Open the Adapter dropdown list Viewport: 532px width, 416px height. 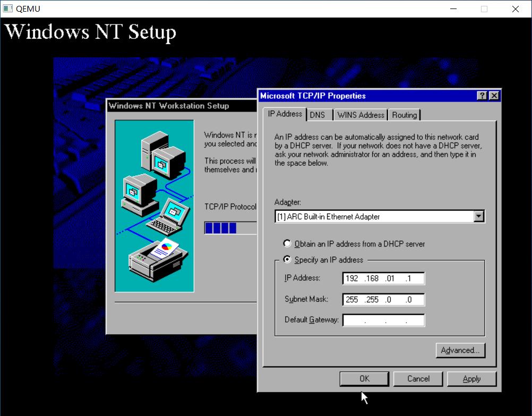coord(479,216)
